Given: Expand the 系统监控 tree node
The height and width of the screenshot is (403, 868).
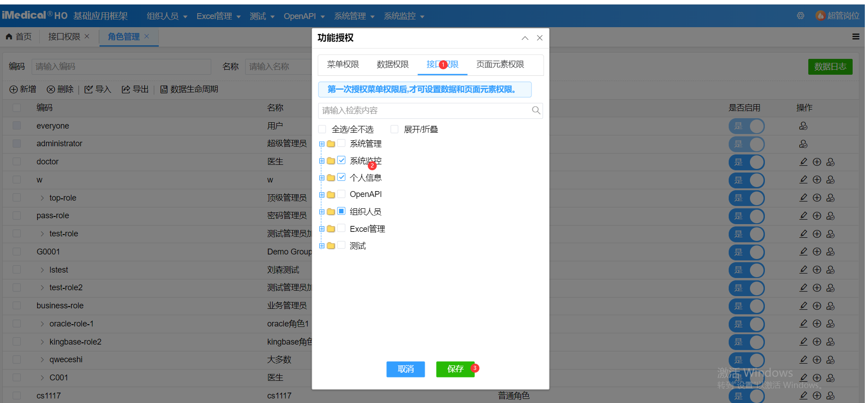Looking at the screenshot, I should [x=322, y=161].
